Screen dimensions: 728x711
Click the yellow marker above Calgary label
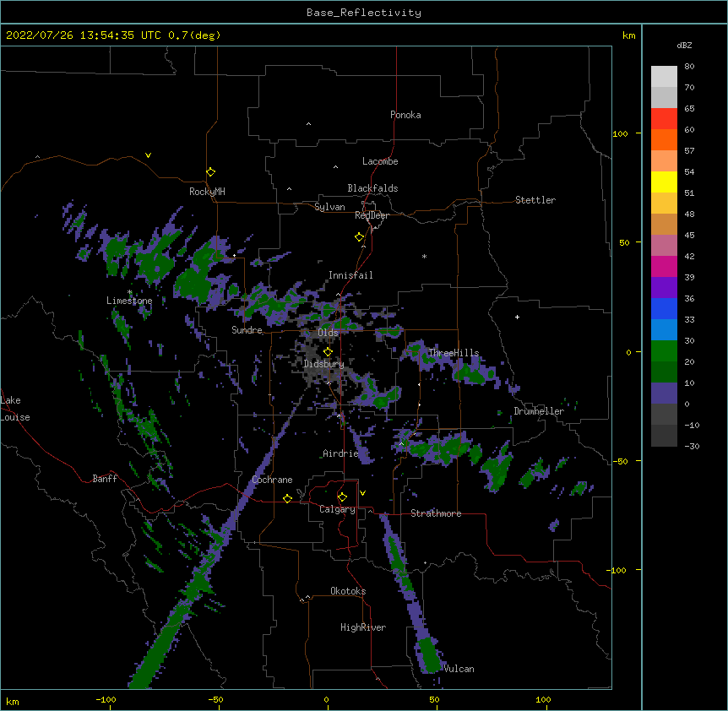click(x=342, y=497)
